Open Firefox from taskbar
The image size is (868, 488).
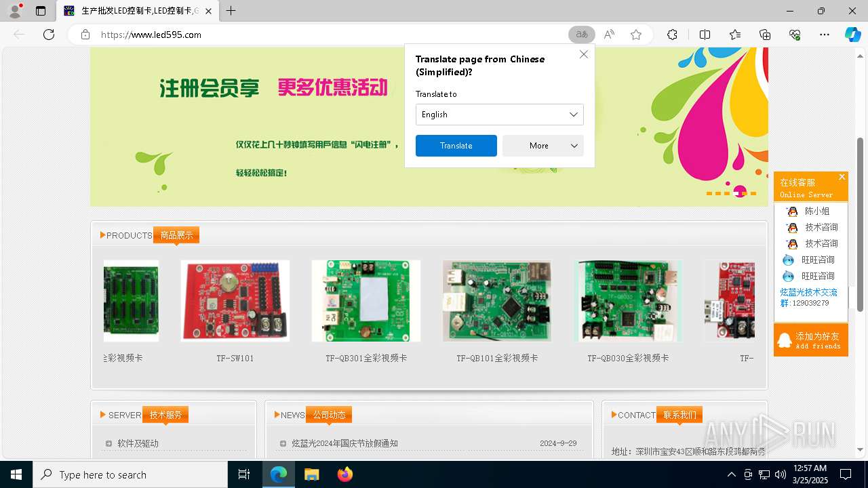(344, 474)
